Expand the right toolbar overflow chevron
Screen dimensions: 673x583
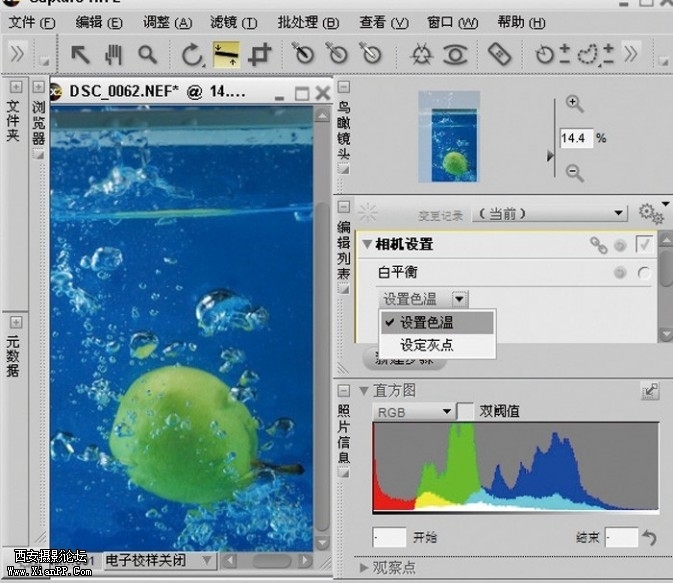(631, 54)
